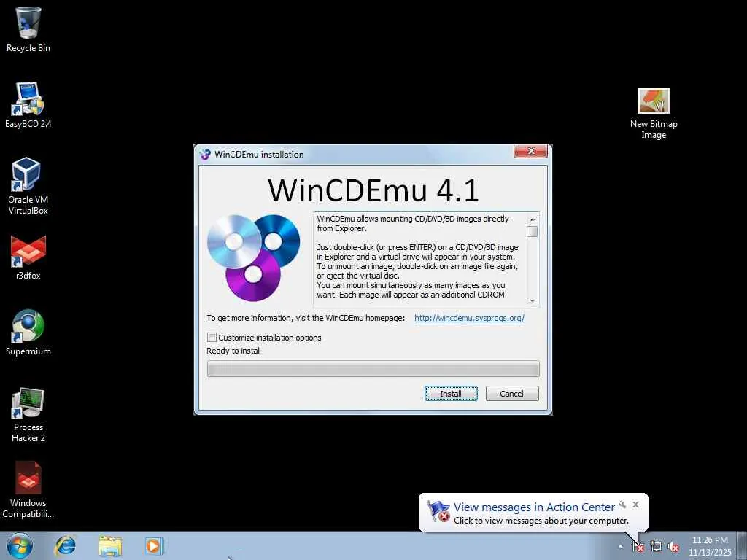The image size is (747, 560).
Task: Select the Oracle VM VirtualBox shortcut
Action: coord(28,186)
